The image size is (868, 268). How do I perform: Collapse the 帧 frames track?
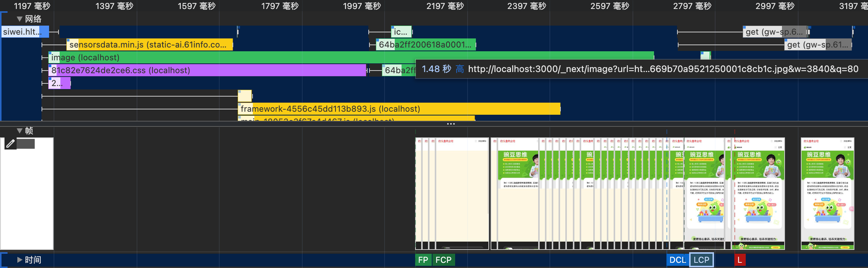(x=20, y=131)
